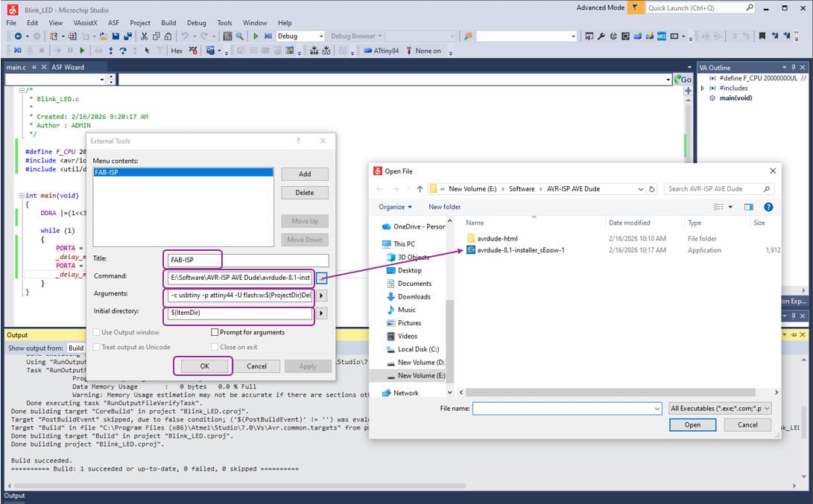Select FAB-ISP in Menu contents list

coord(183,173)
